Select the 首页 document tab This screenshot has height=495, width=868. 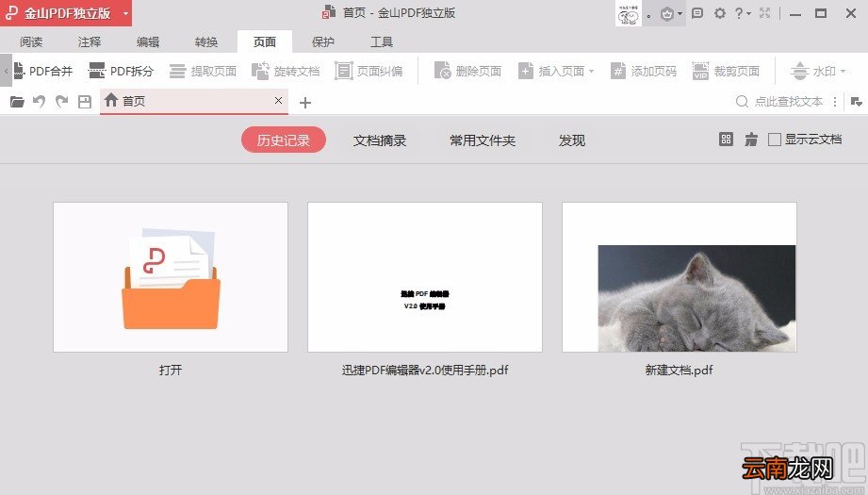194,101
